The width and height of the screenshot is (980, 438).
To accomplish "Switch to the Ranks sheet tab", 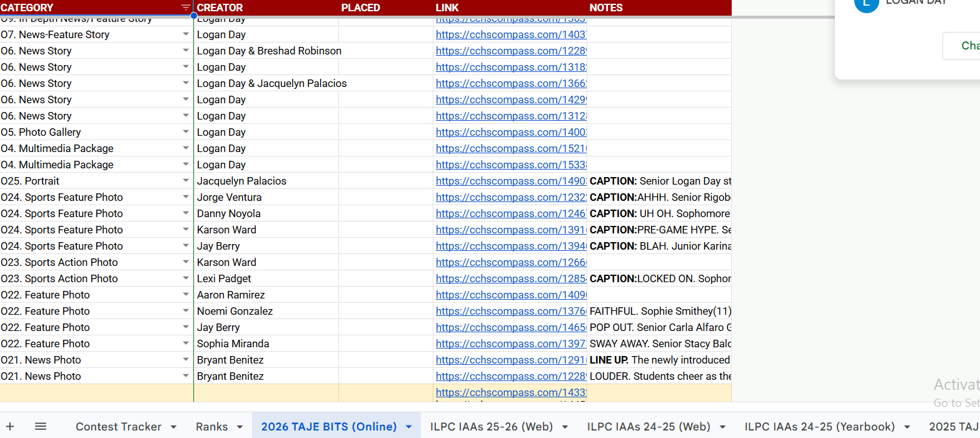I will (x=211, y=427).
